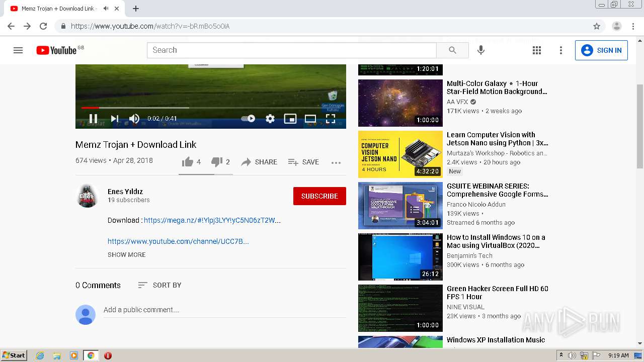Save the video to a playlist
Screen dimensions: 644x362
(303, 162)
